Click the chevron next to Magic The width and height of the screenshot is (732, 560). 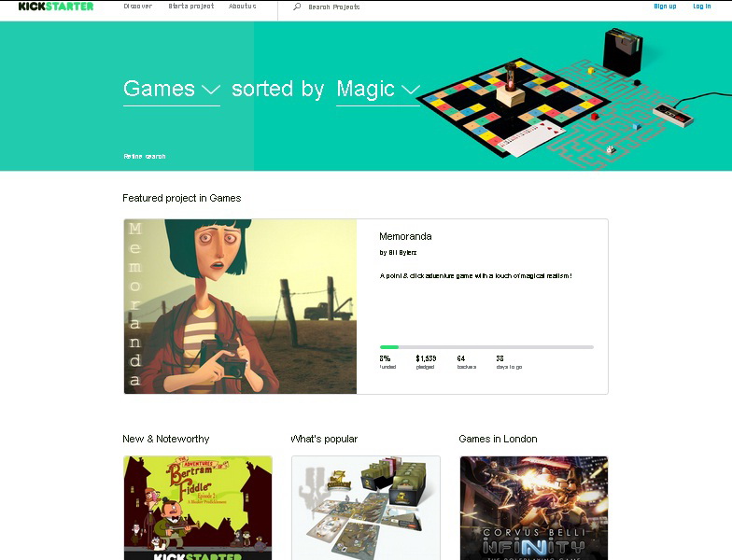click(411, 90)
